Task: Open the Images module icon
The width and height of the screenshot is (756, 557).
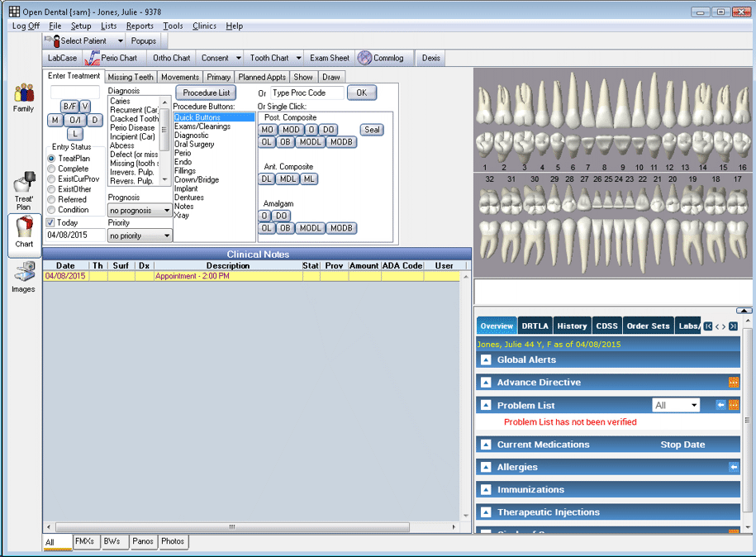Action: [x=23, y=276]
